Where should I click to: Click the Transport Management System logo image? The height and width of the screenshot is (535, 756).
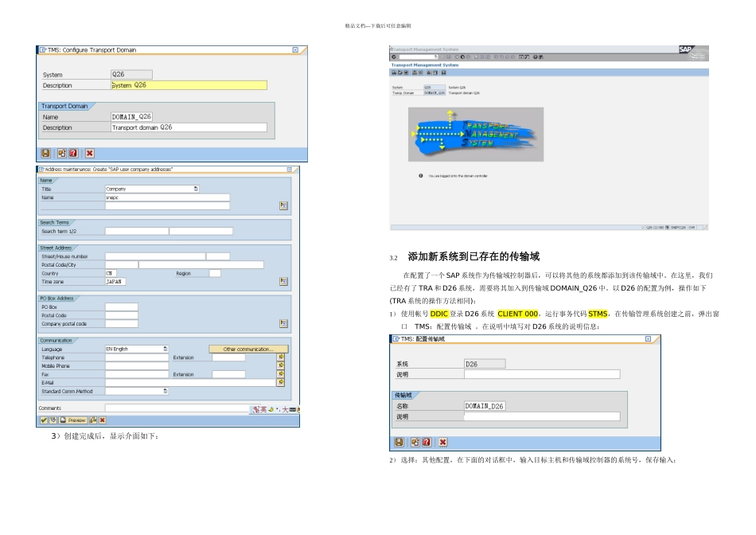[x=476, y=134]
